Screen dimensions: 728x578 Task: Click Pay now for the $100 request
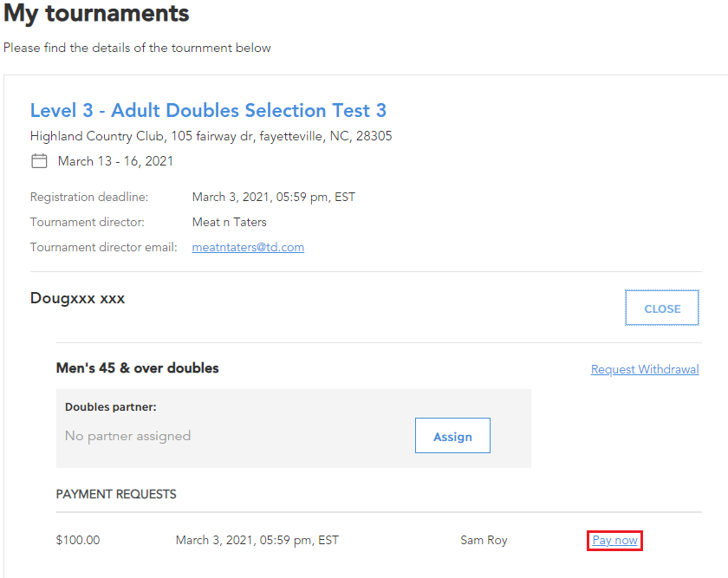coord(614,541)
